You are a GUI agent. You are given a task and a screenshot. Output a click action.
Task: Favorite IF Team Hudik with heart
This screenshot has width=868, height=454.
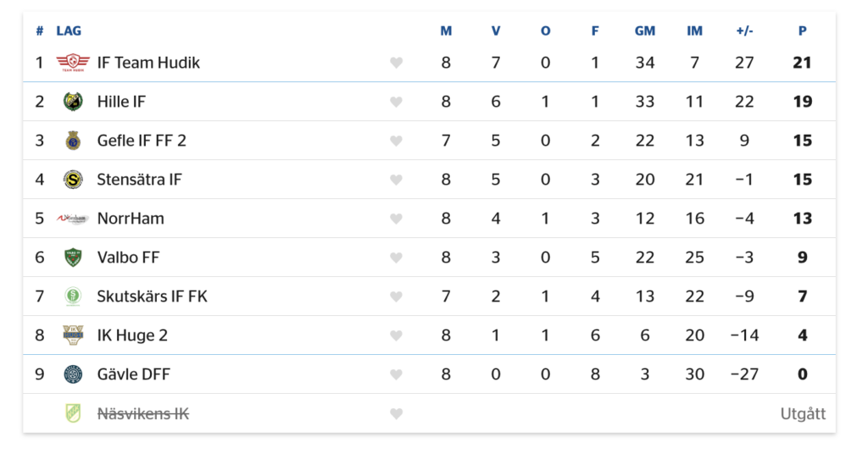coord(396,63)
